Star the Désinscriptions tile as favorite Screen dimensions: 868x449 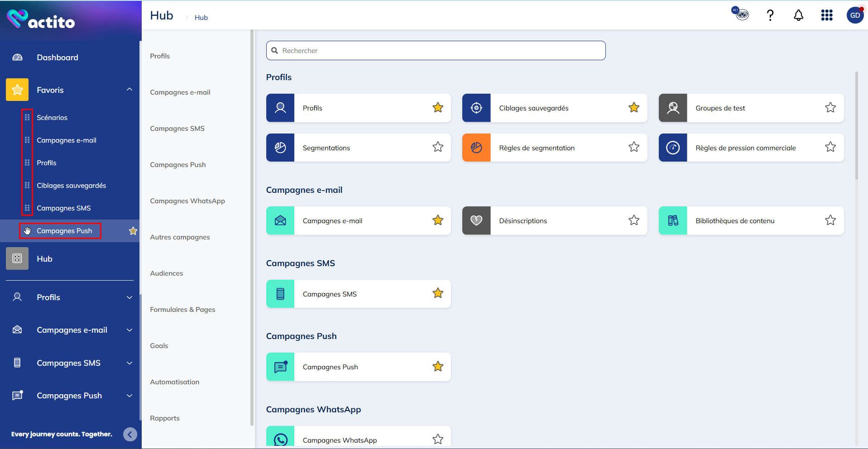634,220
